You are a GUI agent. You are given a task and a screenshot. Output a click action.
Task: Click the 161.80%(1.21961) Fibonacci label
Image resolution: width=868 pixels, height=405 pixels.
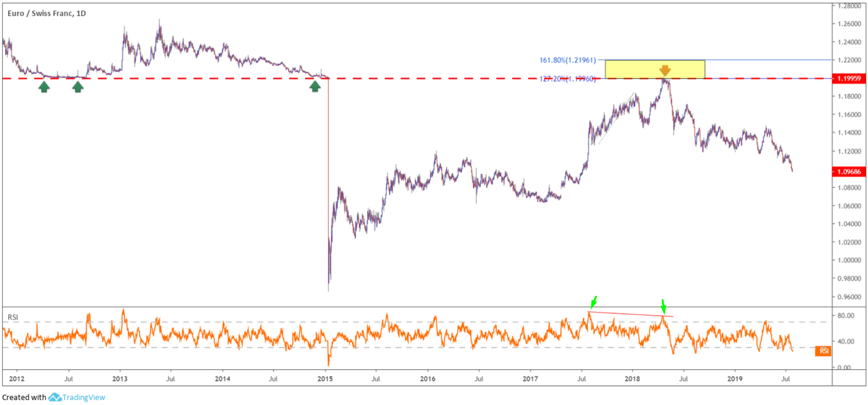[568, 60]
